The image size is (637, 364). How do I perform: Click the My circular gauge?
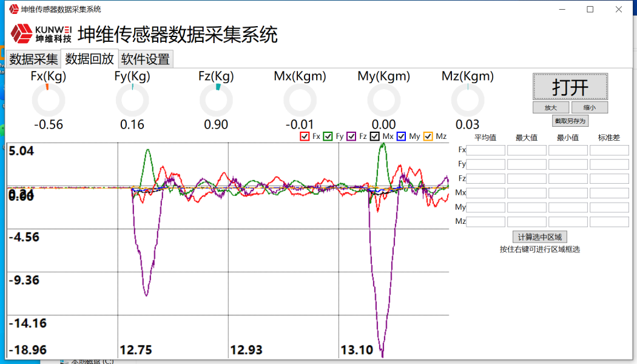tap(383, 101)
